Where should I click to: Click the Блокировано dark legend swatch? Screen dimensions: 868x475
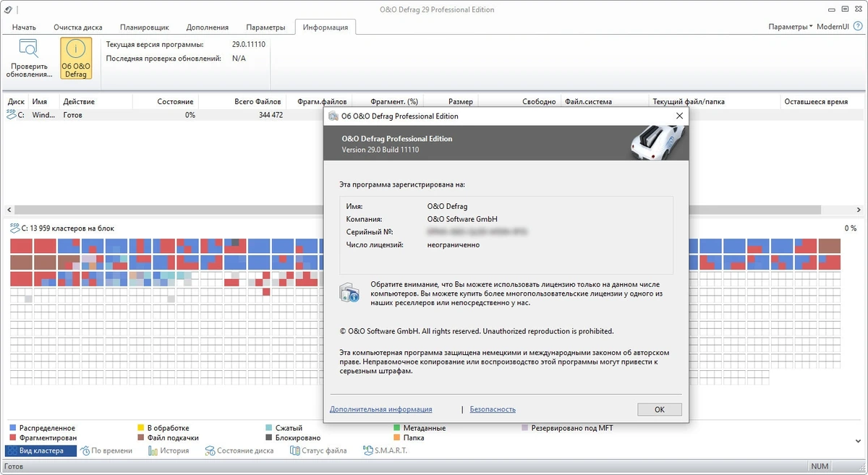click(x=268, y=437)
